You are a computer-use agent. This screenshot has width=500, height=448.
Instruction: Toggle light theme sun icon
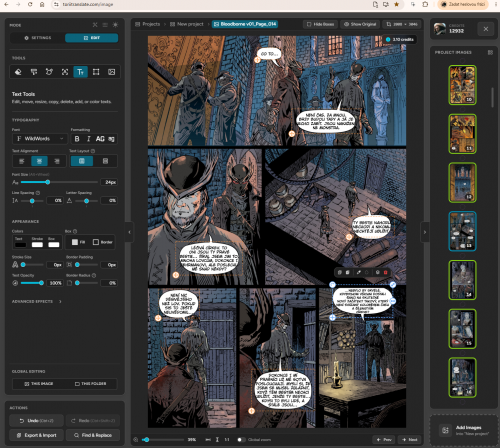pos(115,25)
